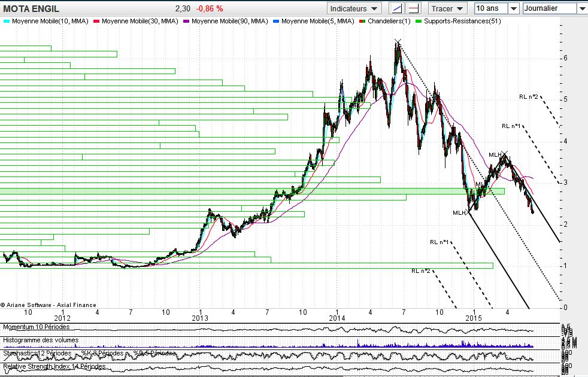
Task: Click the Relative Strength Index 14 Périodes label
Action: click(x=54, y=366)
